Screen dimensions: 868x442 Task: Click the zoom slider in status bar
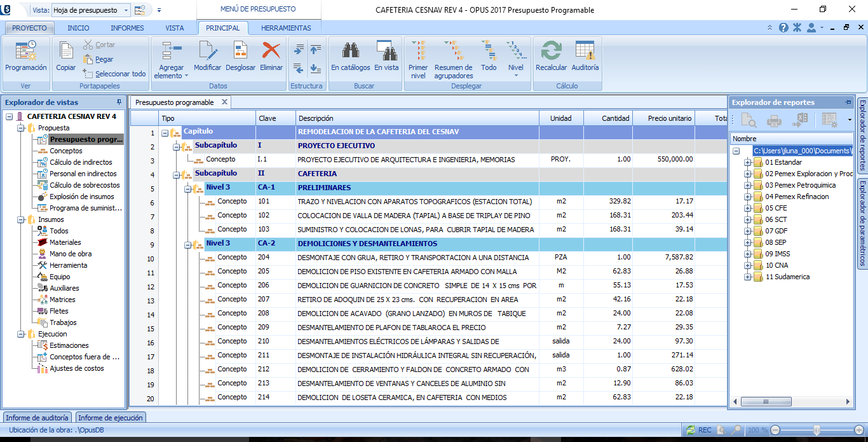[816, 430]
